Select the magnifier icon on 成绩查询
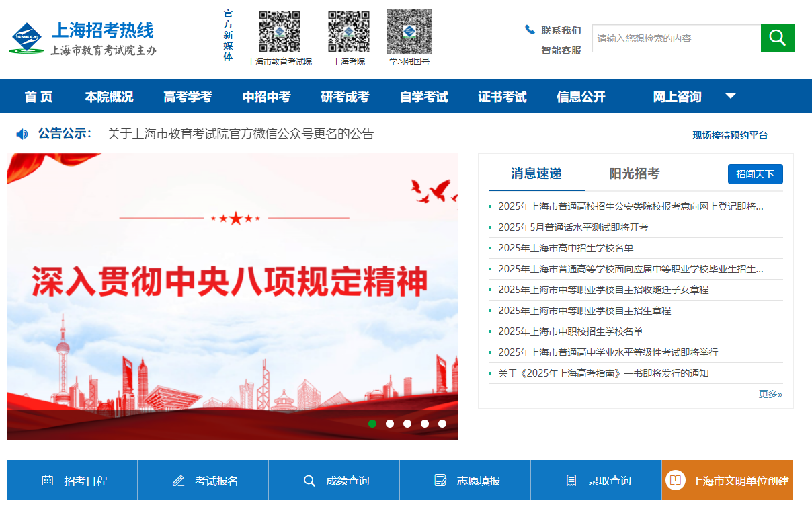Image resolution: width=812 pixels, height=507 pixels. tap(309, 480)
